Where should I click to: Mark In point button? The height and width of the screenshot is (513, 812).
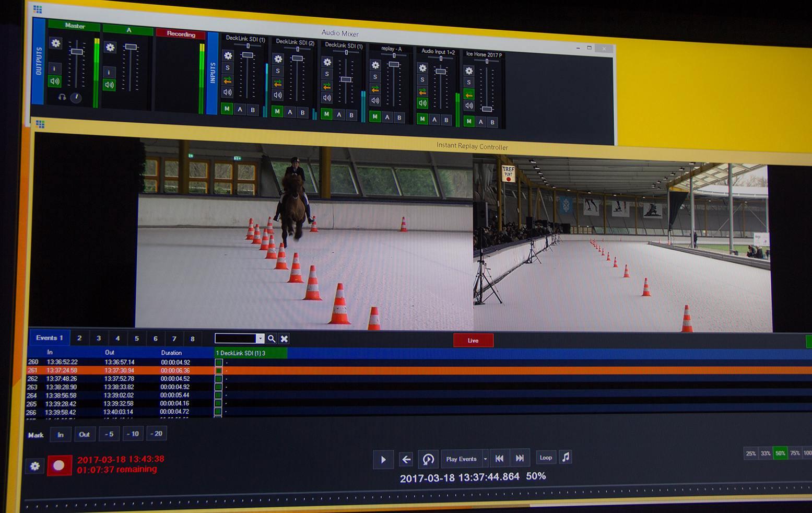click(x=61, y=434)
